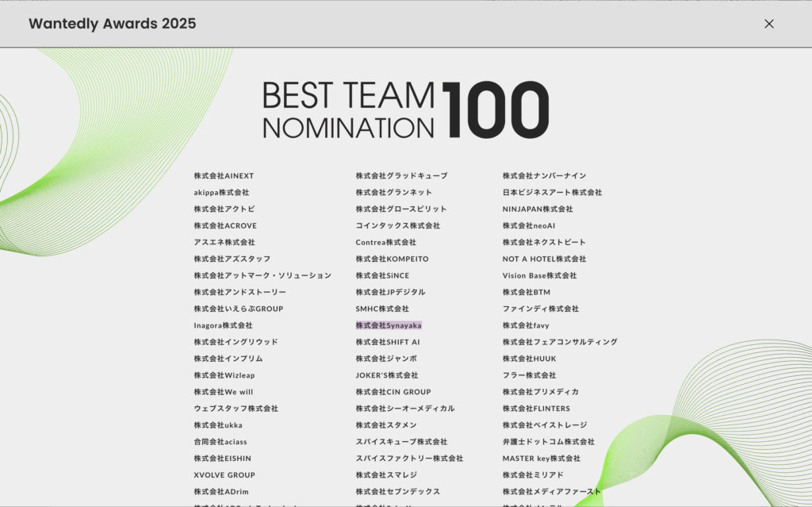Screen dimensions: 812x507
Task: Select Vision Base株式会社 in the list
Action: click(x=539, y=275)
